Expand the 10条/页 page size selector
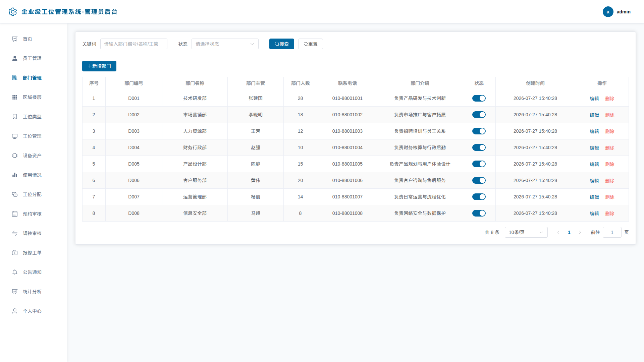The height and width of the screenshot is (362, 644). click(x=526, y=232)
